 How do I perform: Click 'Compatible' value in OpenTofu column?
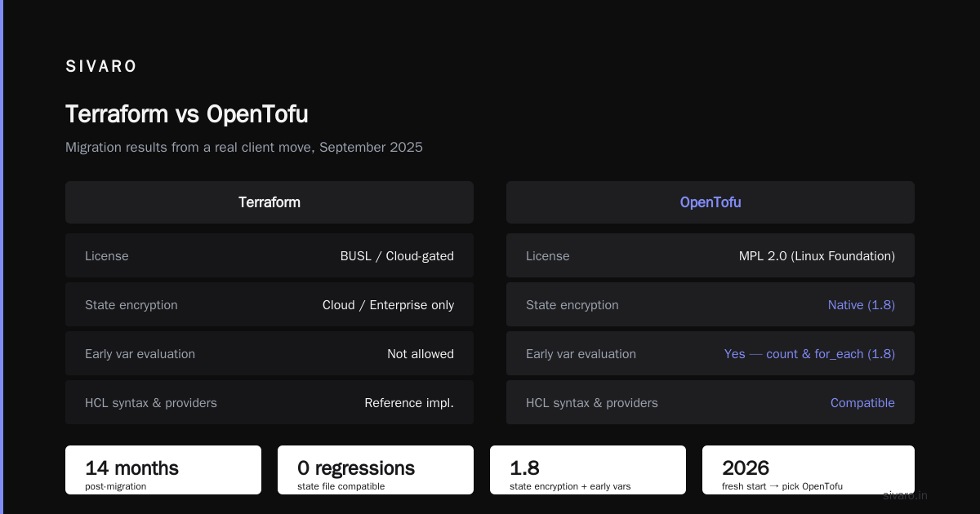coord(862,403)
